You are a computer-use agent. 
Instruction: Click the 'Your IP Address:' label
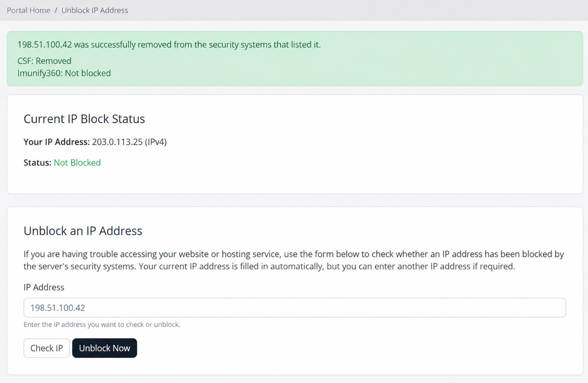[56, 142]
